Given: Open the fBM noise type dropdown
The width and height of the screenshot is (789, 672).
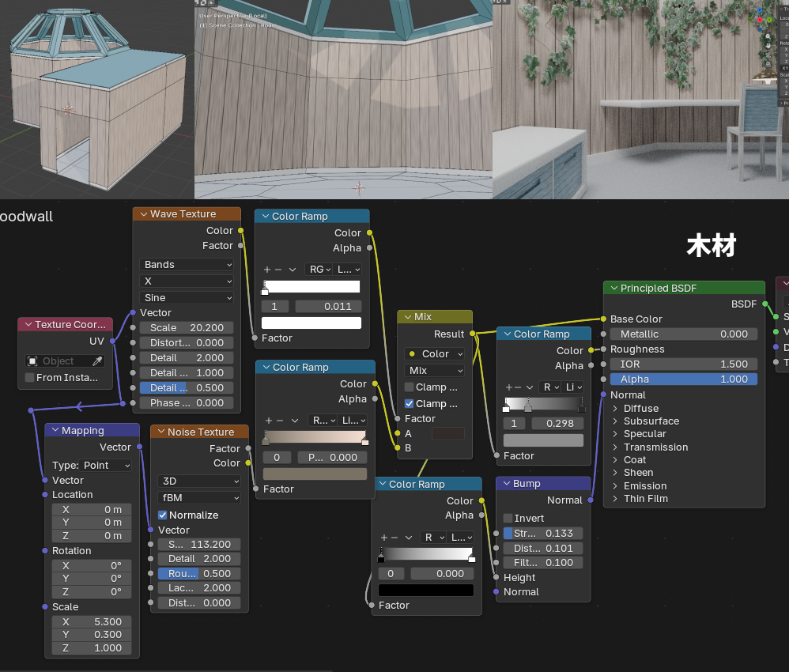Looking at the screenshot, I should (198, 498).
